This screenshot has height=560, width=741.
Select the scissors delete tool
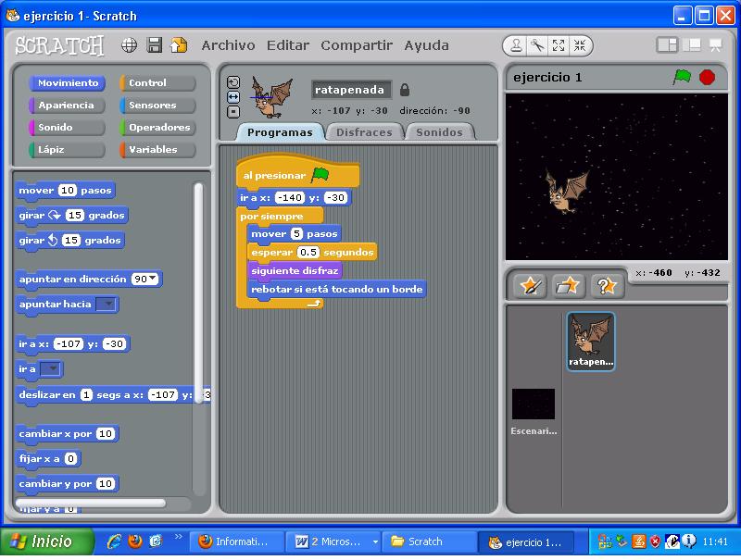click(x=537, y=45)
